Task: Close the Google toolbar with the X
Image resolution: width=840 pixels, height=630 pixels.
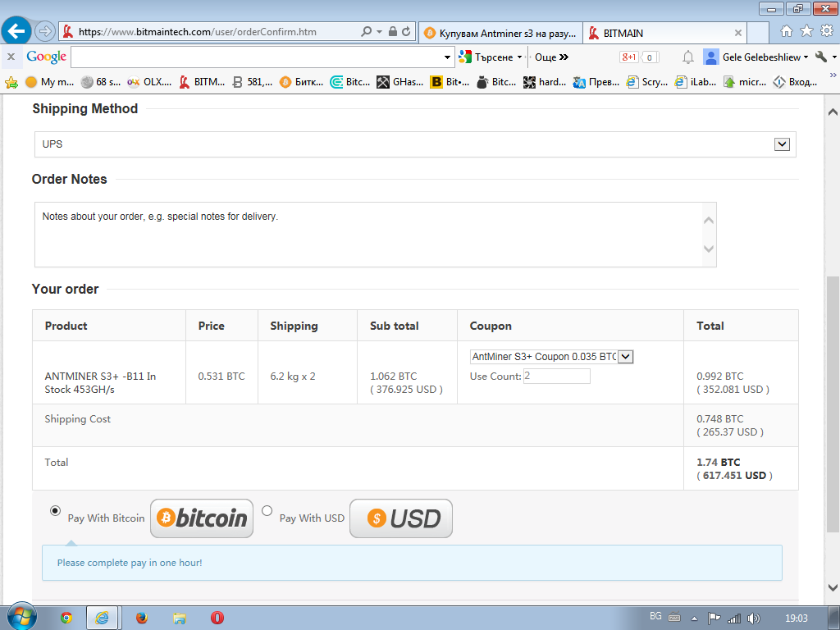Action: [x=11, y=57]
